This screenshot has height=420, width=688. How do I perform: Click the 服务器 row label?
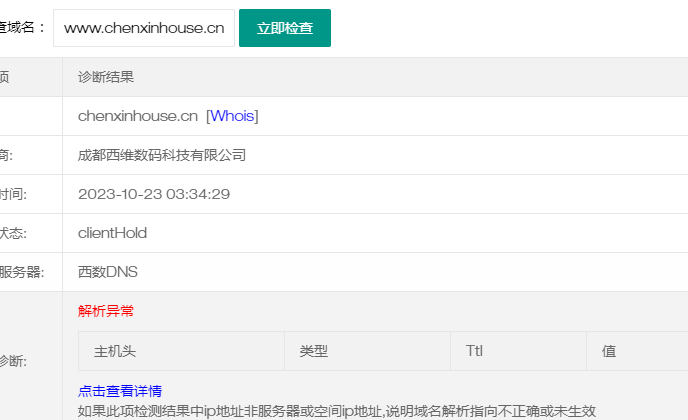(x=20, y=272)
